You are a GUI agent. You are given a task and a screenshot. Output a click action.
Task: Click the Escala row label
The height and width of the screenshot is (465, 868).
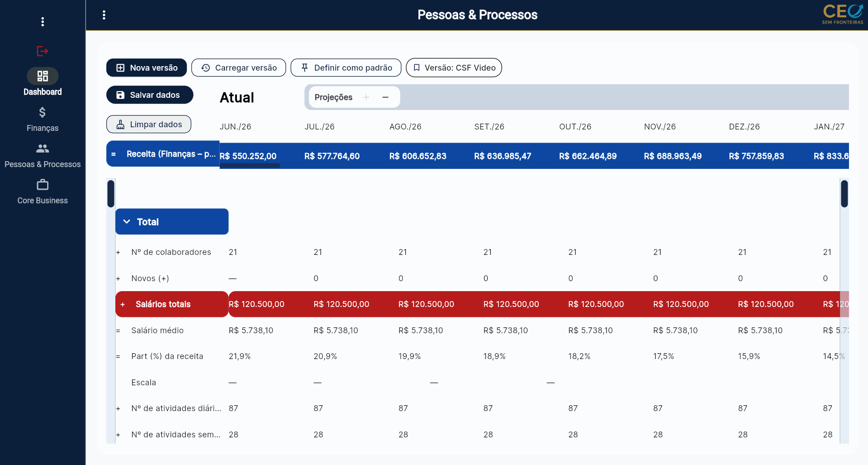(x=144, y=383)
